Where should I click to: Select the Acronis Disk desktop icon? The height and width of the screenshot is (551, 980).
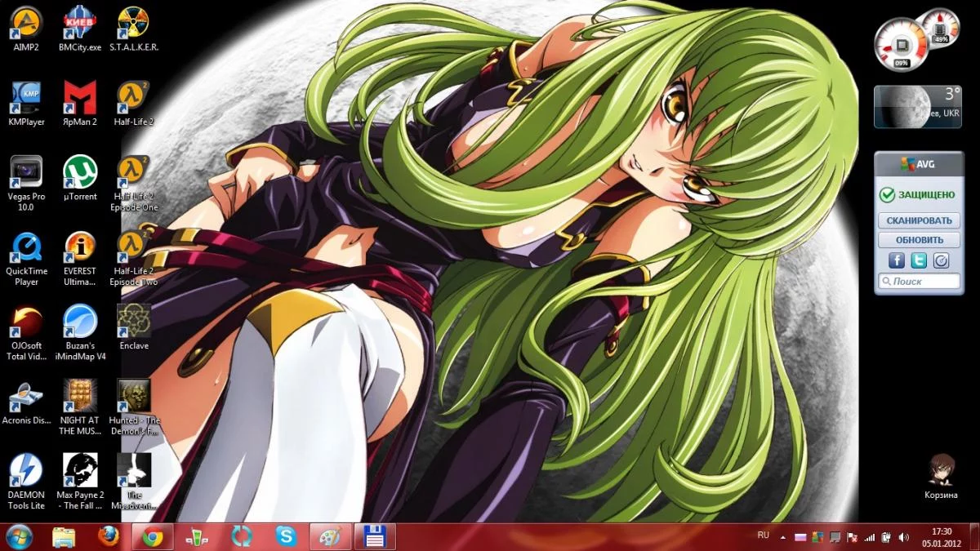26,402
